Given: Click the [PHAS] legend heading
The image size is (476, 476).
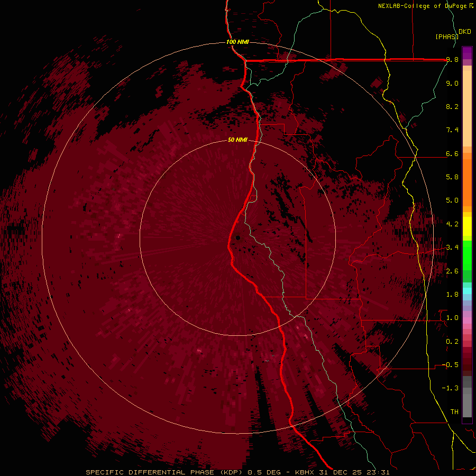Looking at the screenshot, I should [x=446, y=36].
